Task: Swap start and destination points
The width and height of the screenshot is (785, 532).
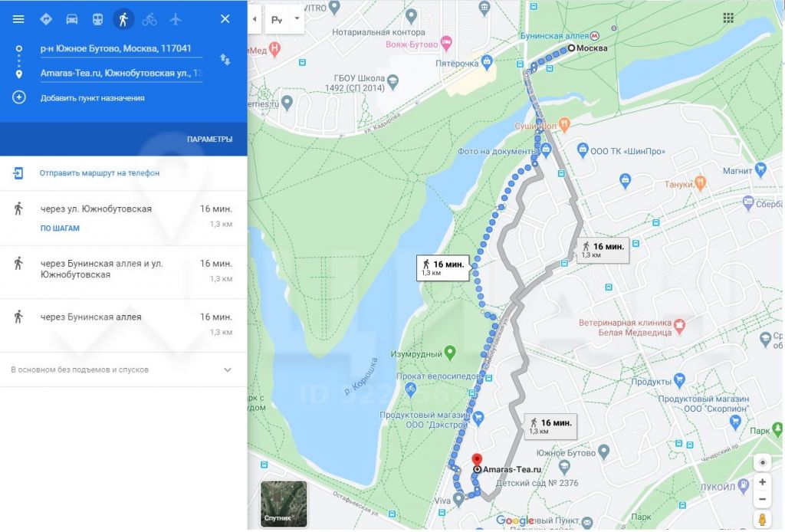Action: (x=225, y=60)
